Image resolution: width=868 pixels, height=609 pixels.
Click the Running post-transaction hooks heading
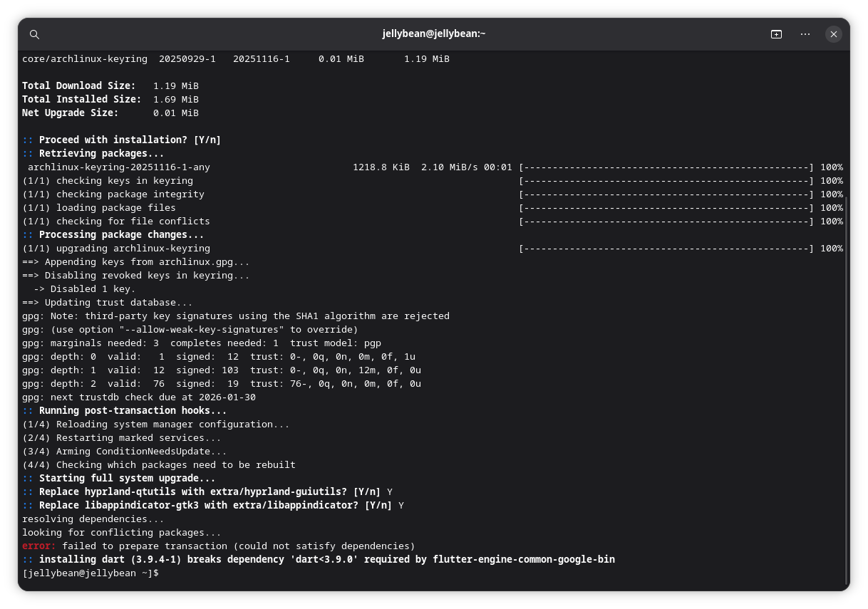click(x=125, y=410)
